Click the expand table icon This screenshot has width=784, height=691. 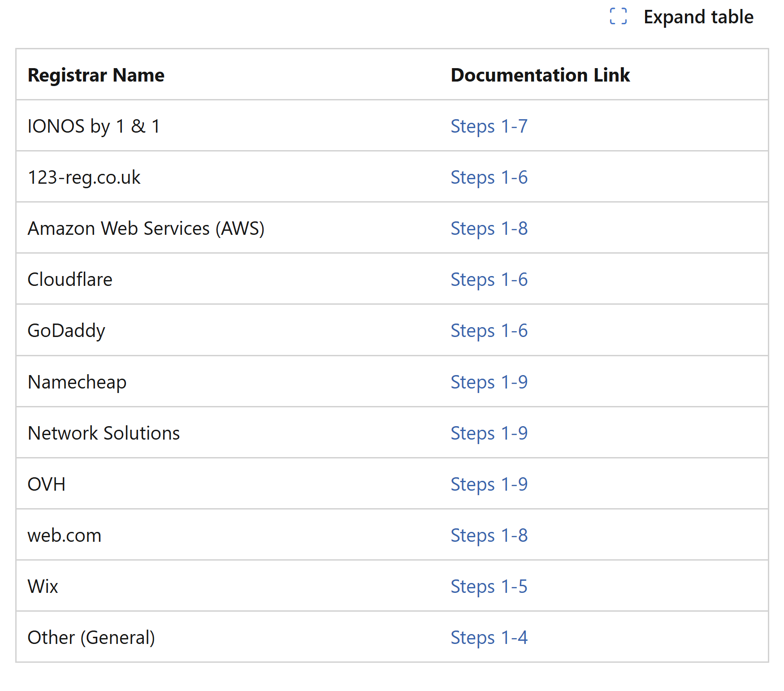618,17
